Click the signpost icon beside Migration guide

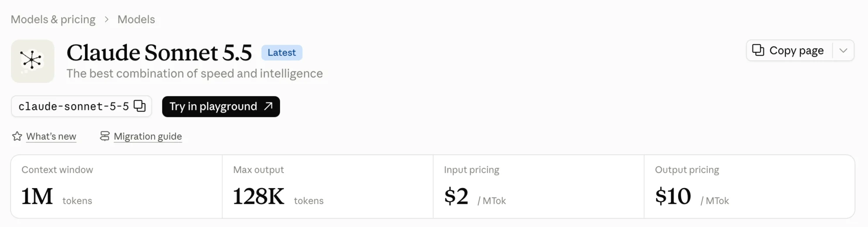point(105,136)
